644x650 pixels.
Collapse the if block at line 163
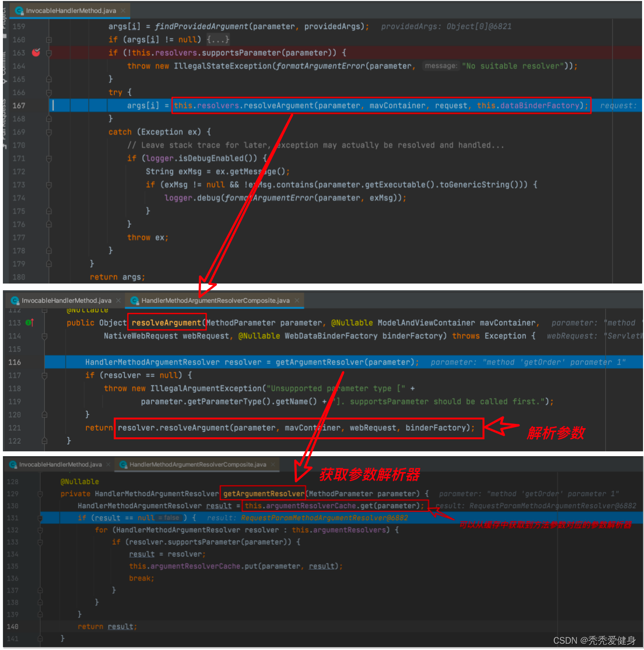click(49, 53)
